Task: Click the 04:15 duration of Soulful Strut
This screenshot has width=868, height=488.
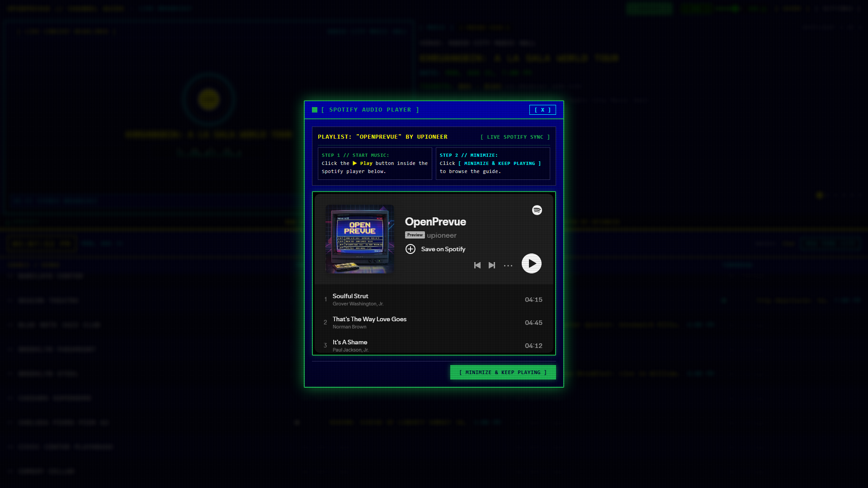Action: tap(533, 300)
